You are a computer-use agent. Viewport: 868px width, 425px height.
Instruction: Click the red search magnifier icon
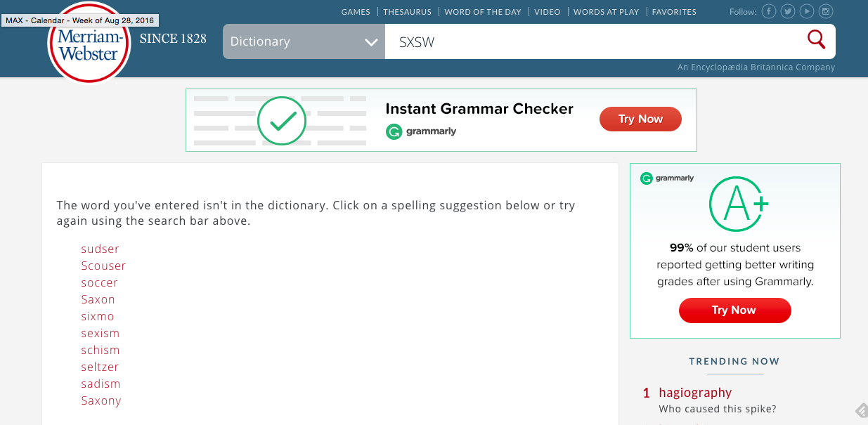pyautogui.click(x=816, y=39)
